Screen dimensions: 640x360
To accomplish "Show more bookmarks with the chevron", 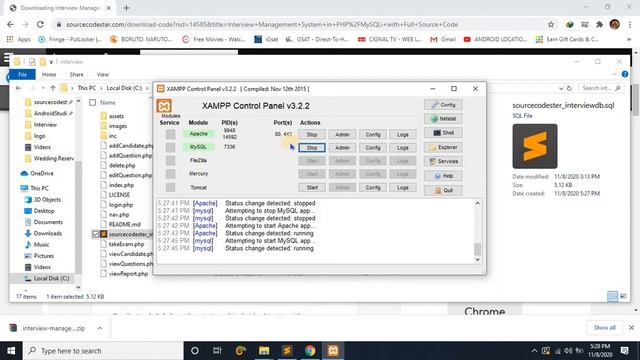I will tap(629, 39).
